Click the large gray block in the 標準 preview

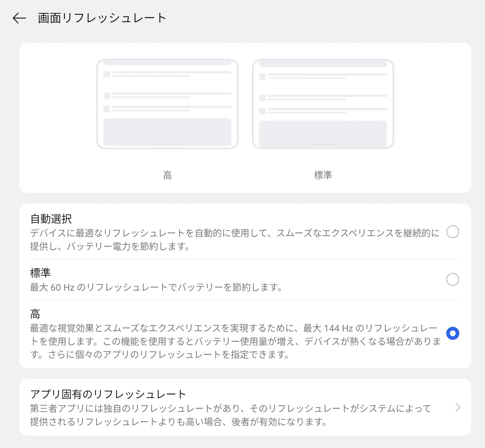(x=323, y=133)
